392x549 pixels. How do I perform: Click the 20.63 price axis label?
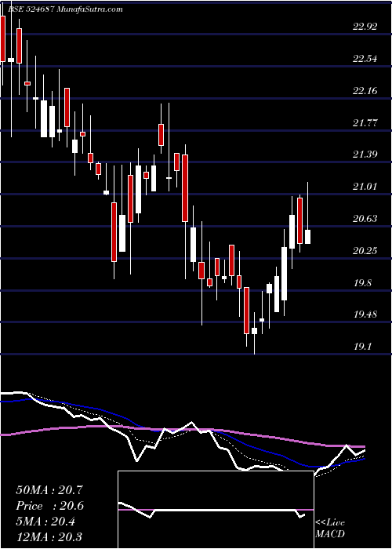click(365, 219)
